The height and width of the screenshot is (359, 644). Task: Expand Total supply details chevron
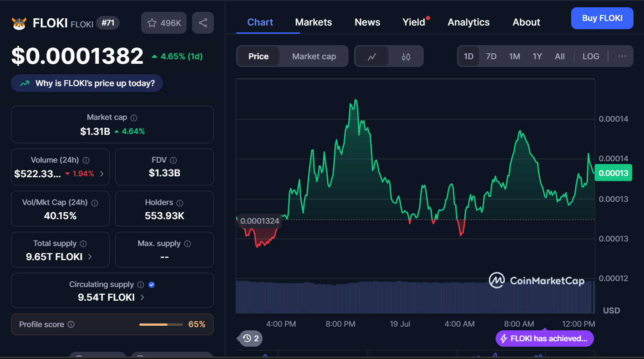click(x=90, y=257)
